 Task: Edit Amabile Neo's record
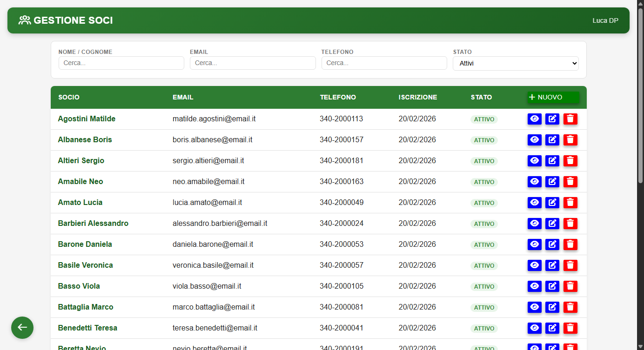[552, 182]
